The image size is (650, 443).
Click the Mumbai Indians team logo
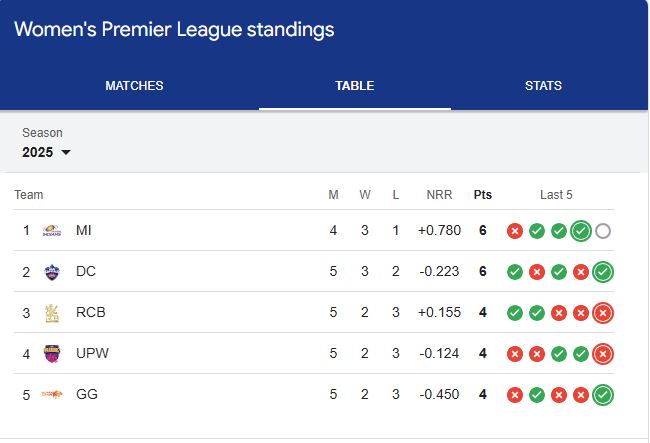click(52, 230)
